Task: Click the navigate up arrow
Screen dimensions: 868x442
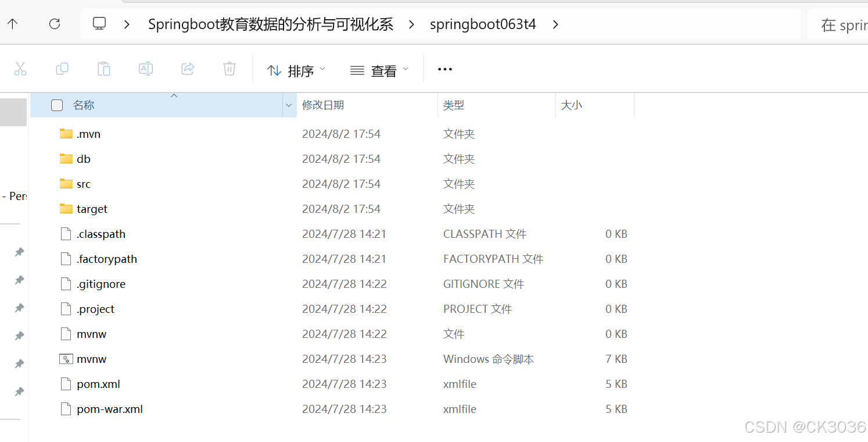Action: click(13, 24)
